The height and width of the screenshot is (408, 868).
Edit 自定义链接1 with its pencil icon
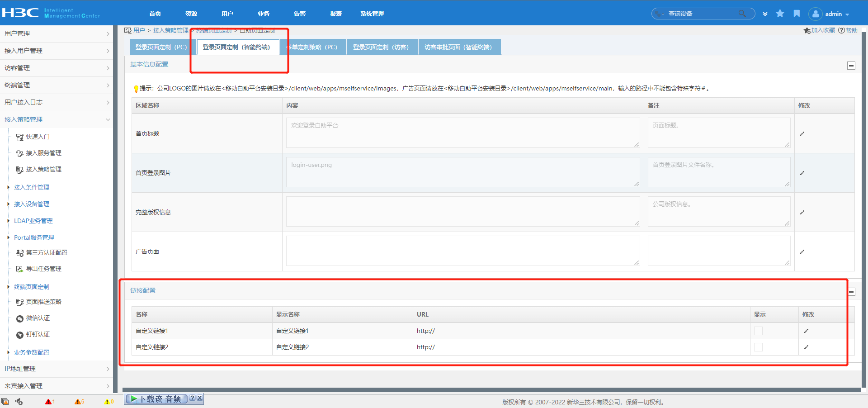(x=806, y=331)
